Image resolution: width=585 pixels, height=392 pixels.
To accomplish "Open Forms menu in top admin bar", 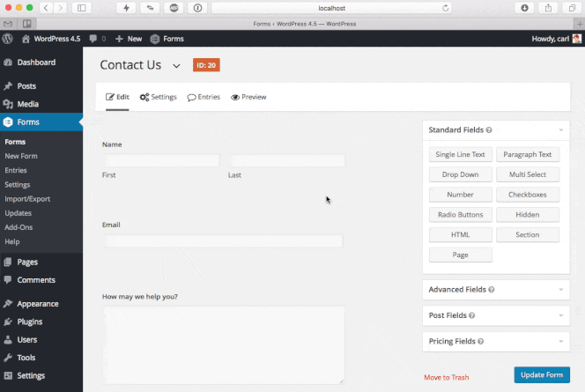I will pos(167,39).
